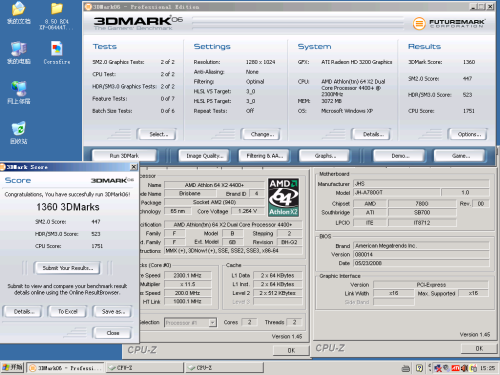Click the Futuremark orange logo icon
500x375 pixels.
click(419, 23)
